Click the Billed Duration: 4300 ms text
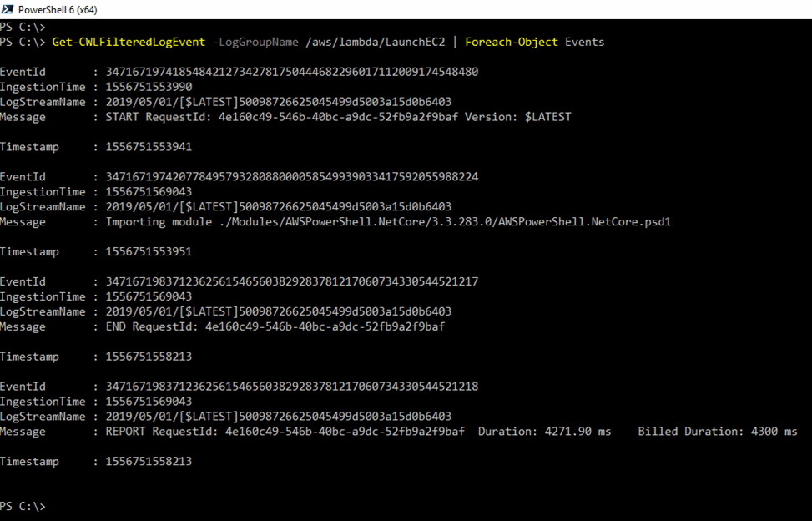The height and width of the screenshot is (521, 812). tap(717, 432)
